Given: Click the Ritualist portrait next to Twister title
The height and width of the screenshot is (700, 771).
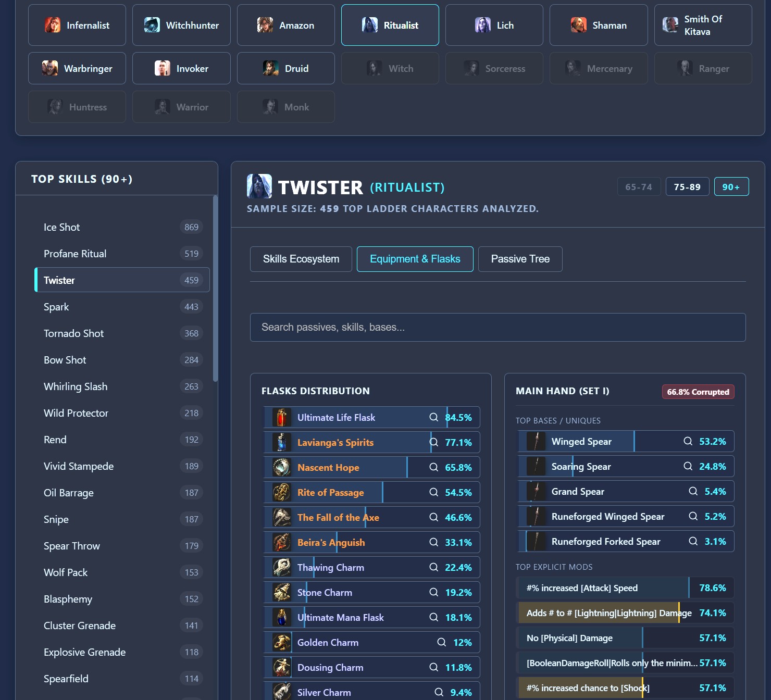Looking at the screenshot, I should (259, 186).
